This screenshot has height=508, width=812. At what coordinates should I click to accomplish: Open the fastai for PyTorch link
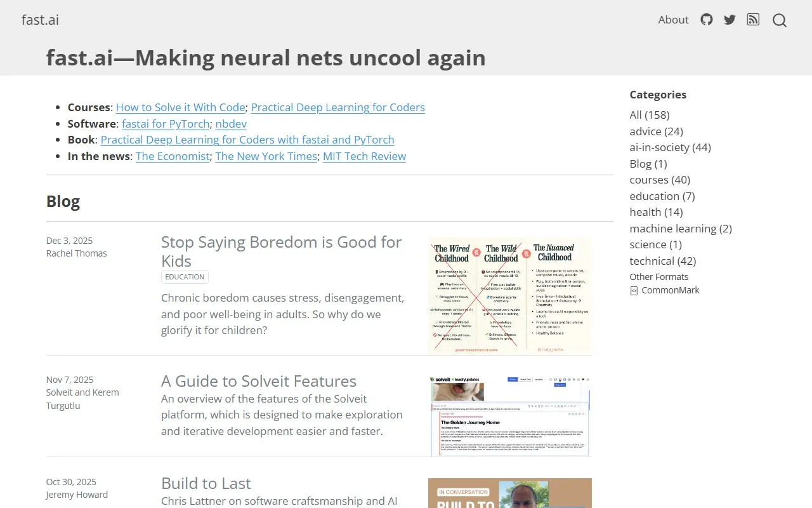click(x=166, y=124)
